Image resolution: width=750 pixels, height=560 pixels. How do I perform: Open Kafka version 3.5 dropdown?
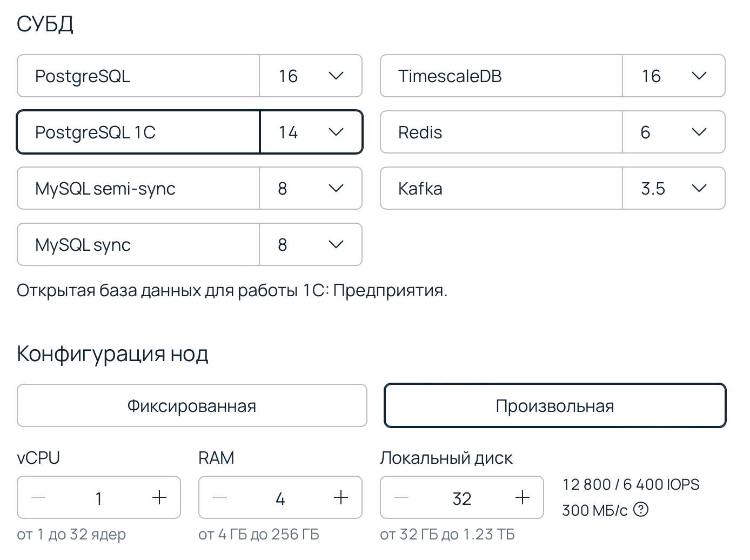coord(674,188)
